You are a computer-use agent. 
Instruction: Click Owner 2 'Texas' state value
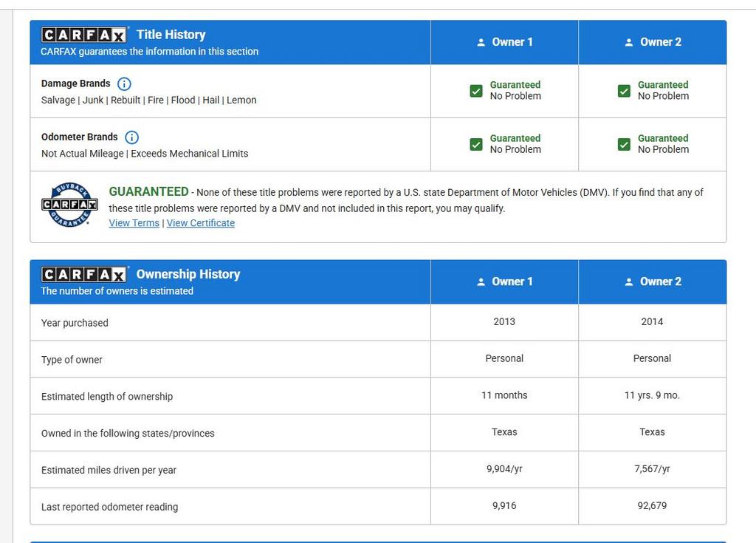point(652,432)
